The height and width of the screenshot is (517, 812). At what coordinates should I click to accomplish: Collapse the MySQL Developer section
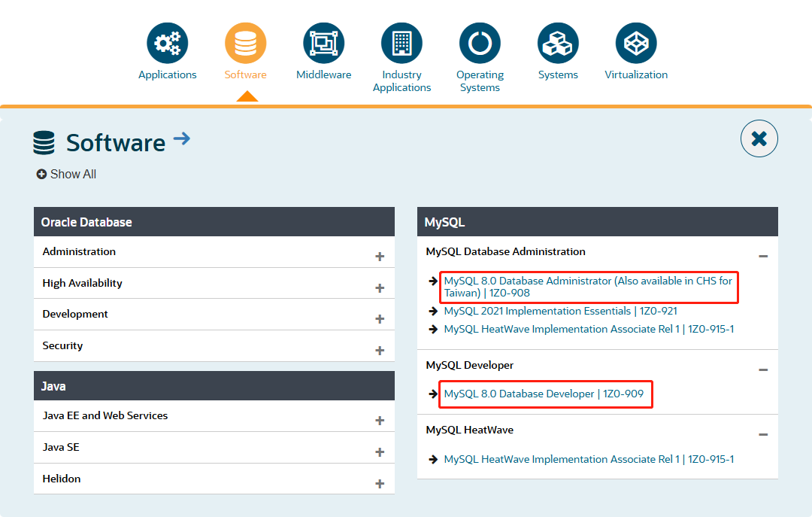[763, 370]
